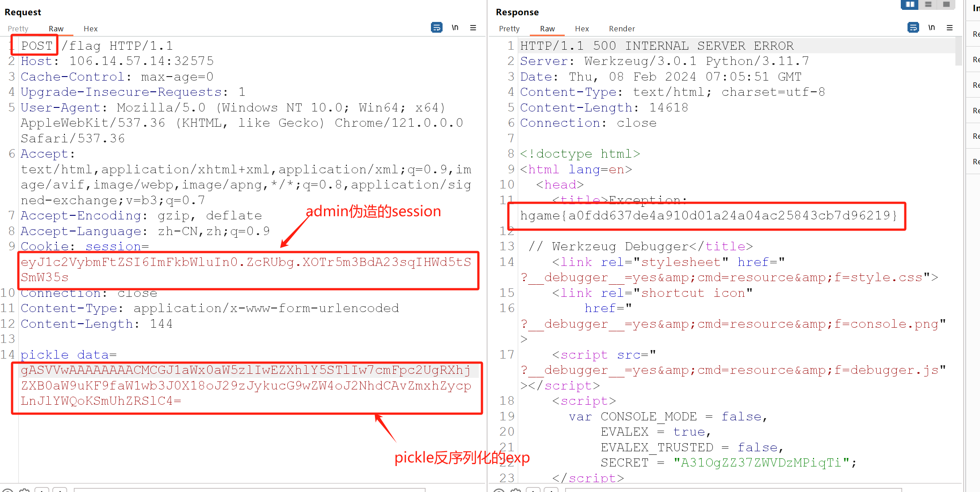Select Request Raw tab
The image size is (980, 492).
[56, 29]
